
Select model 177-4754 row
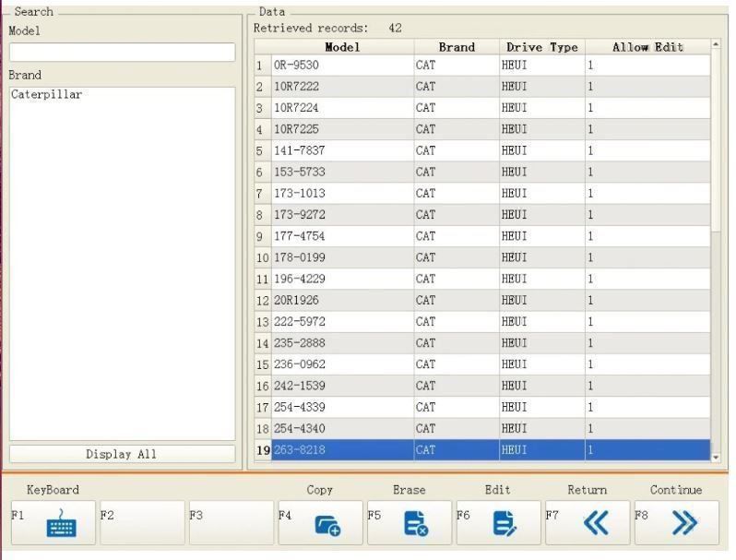tap(482, 236)
